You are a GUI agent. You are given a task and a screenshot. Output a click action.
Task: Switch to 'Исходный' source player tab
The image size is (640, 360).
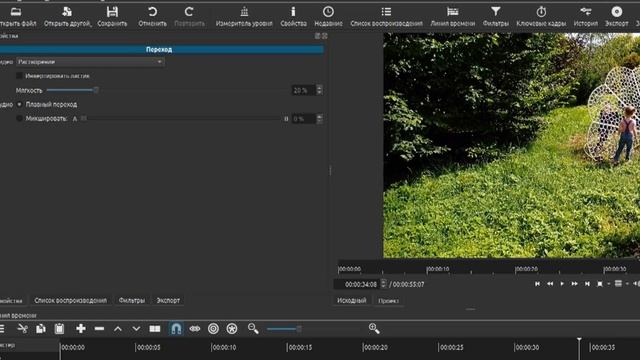click(x=351, y=300)
